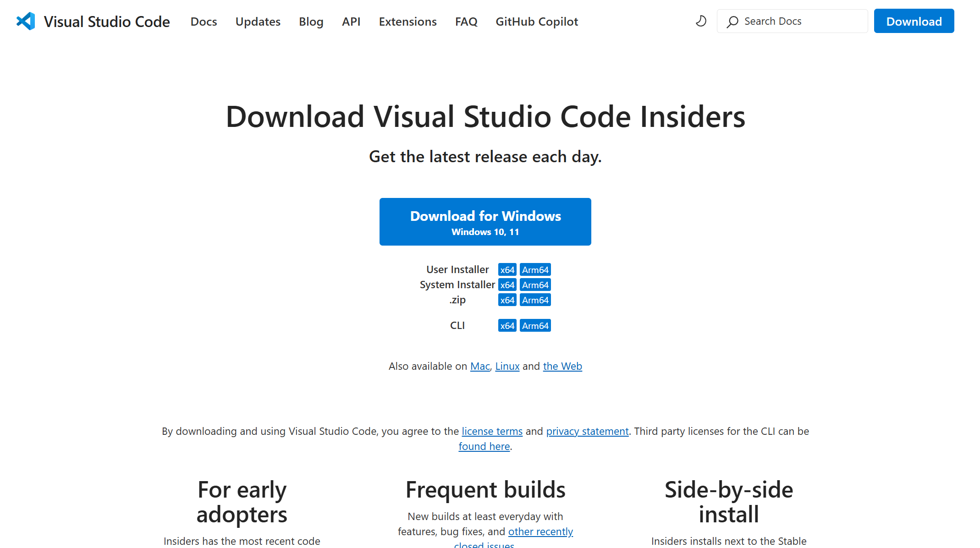Image resolution: width=980 pixels, height=548 pixels.
Task: Select x64 for the User Installer
Action: click(x=507, y=269)
